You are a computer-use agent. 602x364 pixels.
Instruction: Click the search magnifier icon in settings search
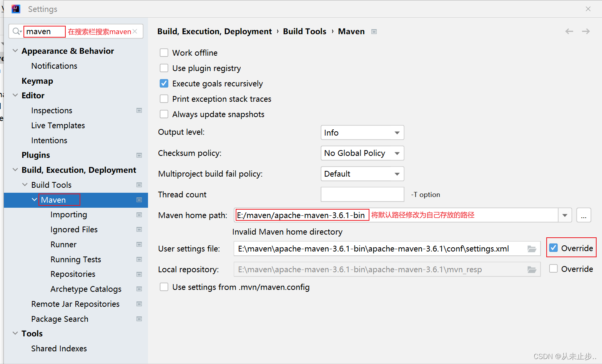point(17,31)
